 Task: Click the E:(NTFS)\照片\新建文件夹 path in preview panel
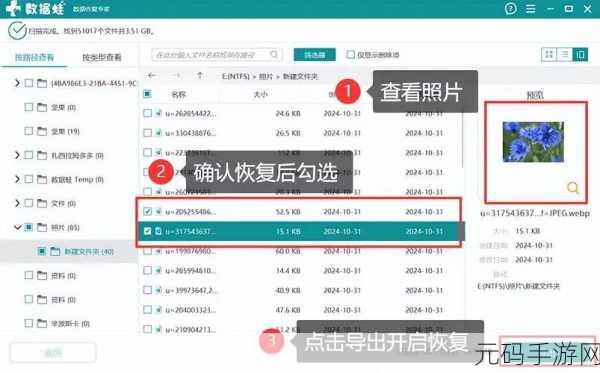518,286
